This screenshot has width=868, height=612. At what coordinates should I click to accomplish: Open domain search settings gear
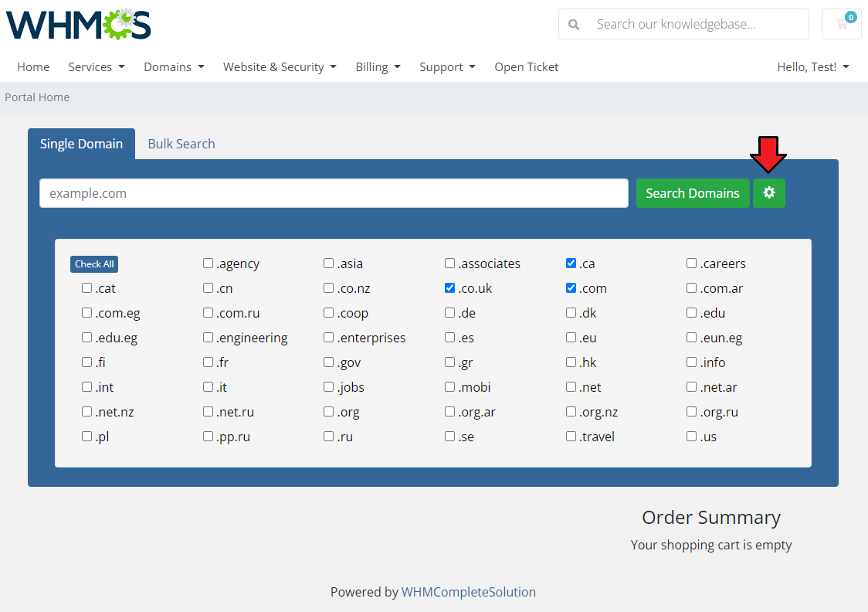click(x=769, y=192)
